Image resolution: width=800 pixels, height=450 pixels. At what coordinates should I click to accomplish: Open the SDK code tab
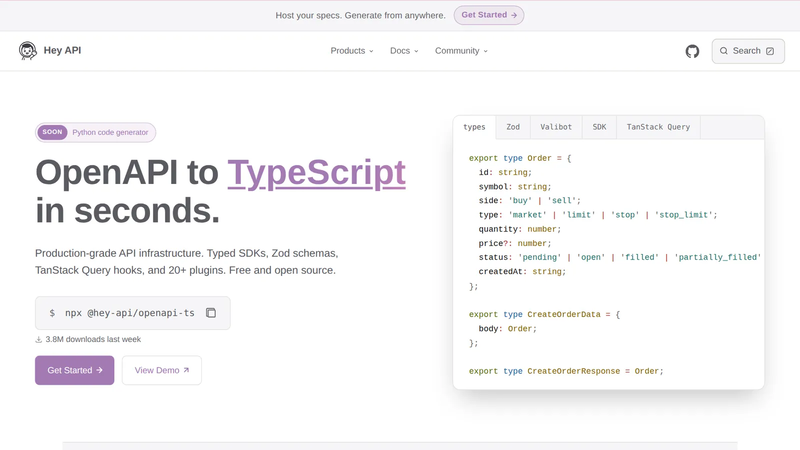pyautogui.click(x=599, y=127)
